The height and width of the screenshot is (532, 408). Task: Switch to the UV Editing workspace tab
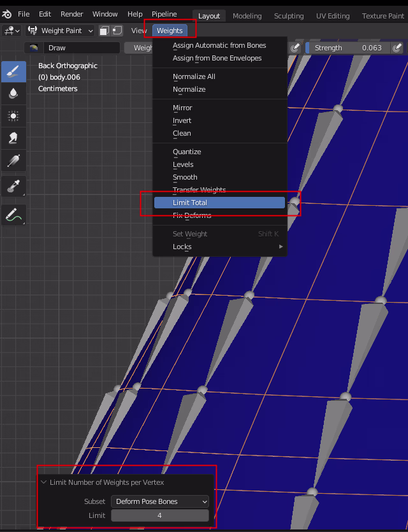(333, 16)
